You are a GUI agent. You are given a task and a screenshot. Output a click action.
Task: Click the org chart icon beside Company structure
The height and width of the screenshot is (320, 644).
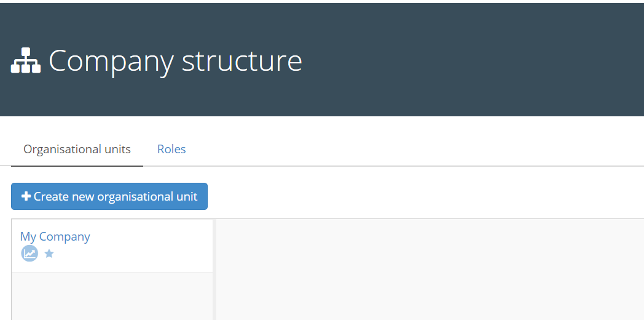click(26, 60)
